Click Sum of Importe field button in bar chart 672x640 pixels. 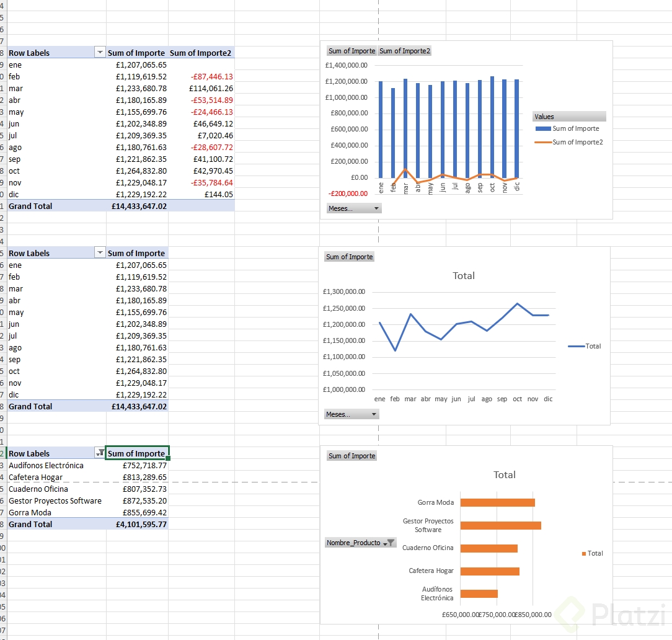pos(352,456)
